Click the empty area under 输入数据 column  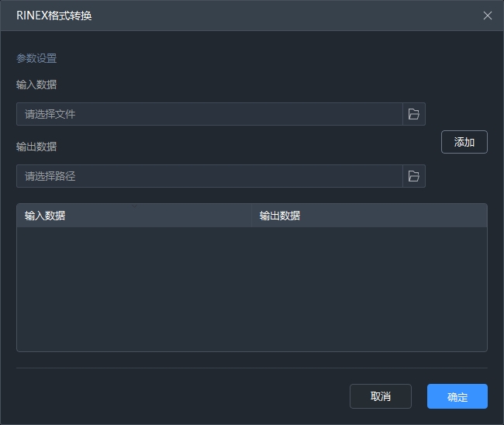(133, 289)
